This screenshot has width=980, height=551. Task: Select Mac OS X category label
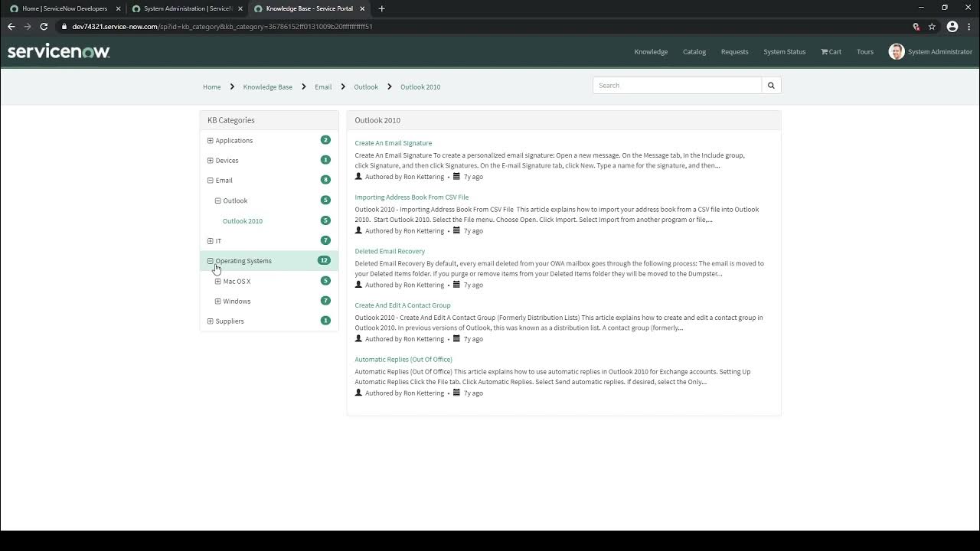point(237,282)
